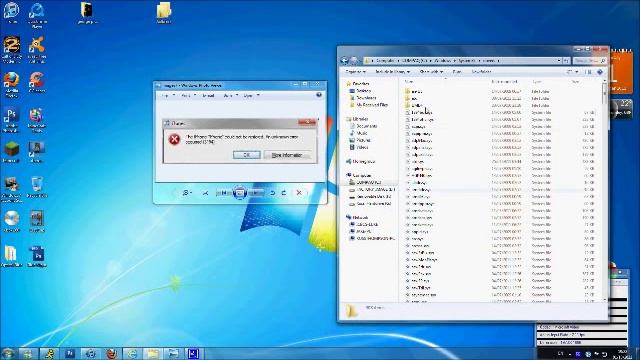640x360 pixels.
Task: Select Desktop under Favorites
Action: 360,91
